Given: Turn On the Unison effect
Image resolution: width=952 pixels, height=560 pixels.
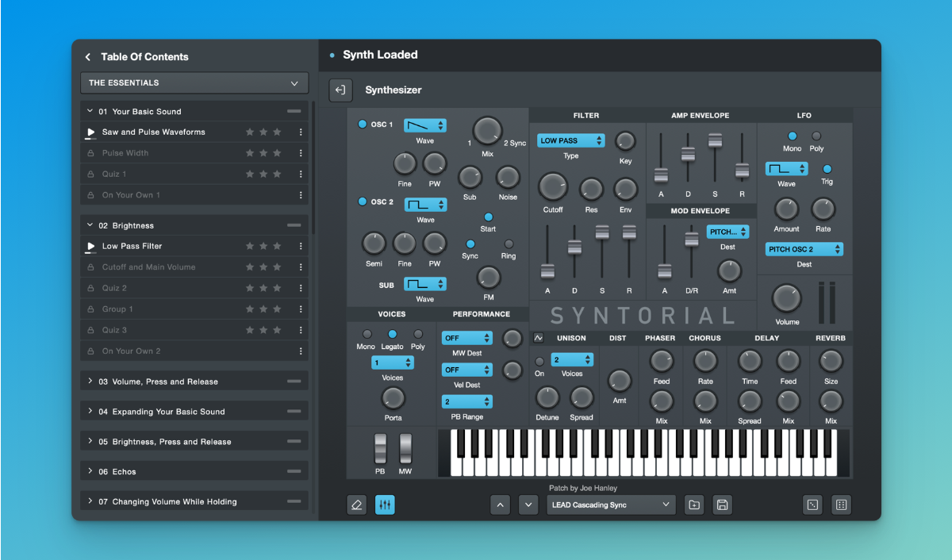Looking at the screenshot, I should (x=539, y=362).
